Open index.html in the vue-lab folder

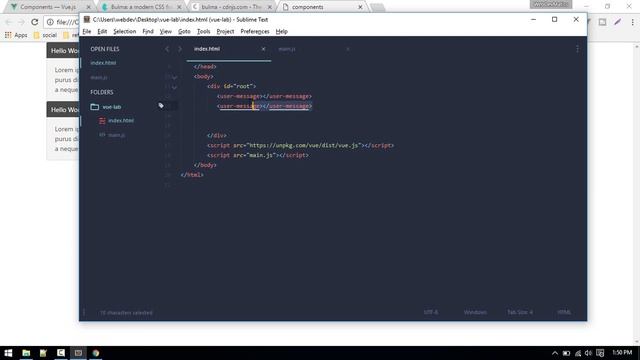click(x=121, y=120)
